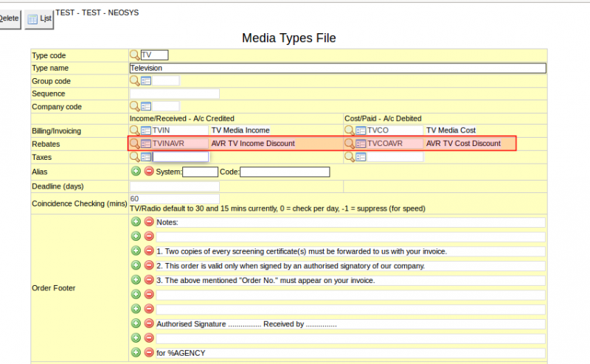Remove alias with the red minus icon
590x364 pixels.
(x=149, y=171)
